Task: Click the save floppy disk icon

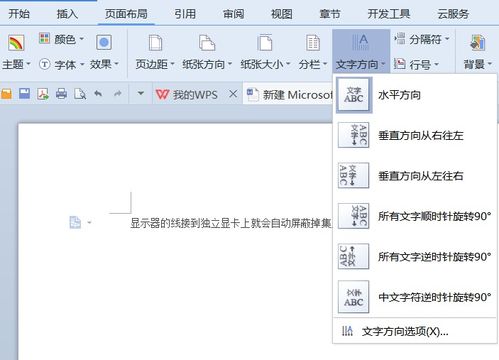Action: coord(24,94)
